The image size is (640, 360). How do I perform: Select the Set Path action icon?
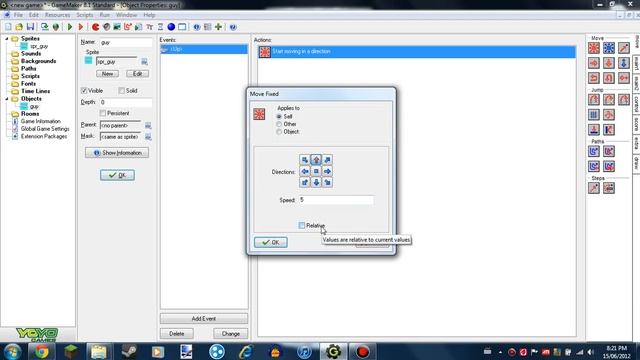(x=594, y=151)
